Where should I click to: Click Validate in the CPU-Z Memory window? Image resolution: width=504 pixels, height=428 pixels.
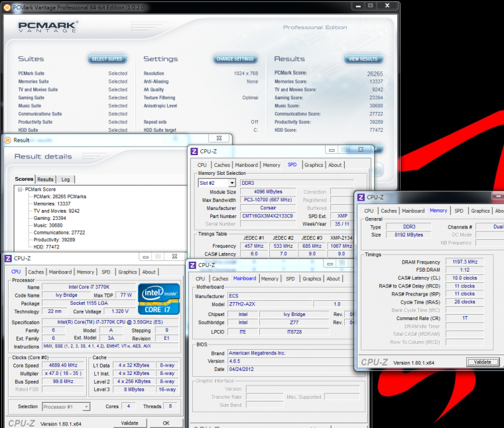pyautogui.click(x=483, y=362)
